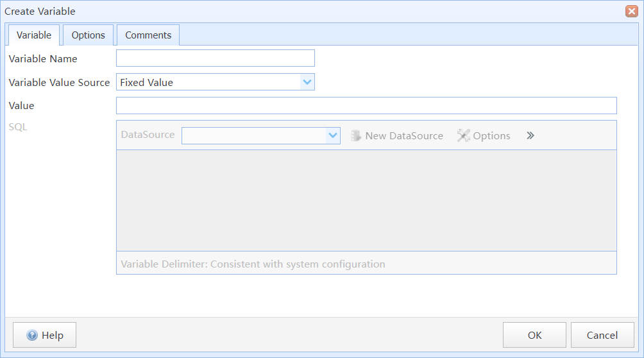Viewport: 644px width, 358px height.
Task: Click the Fixed Value combo box text
Action: pos(147,83)
